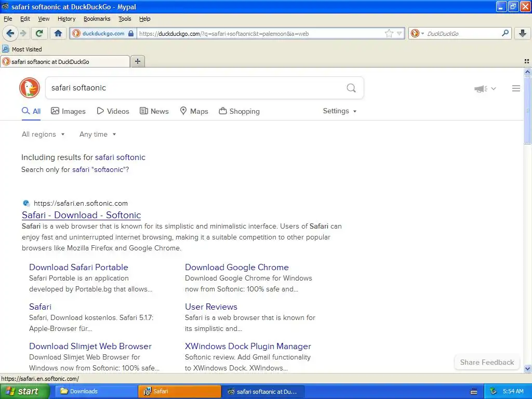The width and height of the screenshot is (532, 399).
Task: Open the Help menu
Action: point(144,19)
